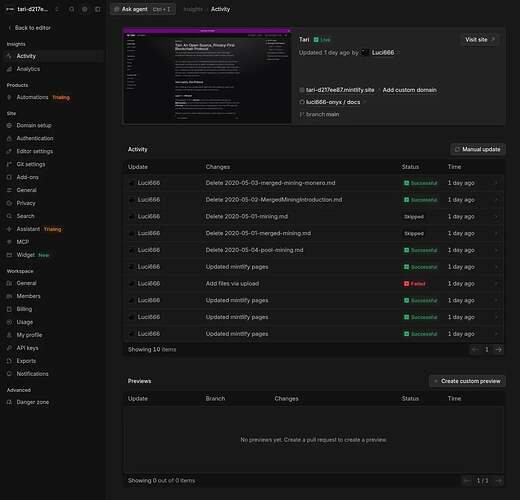The height and width of the screenshot is (500, 520).
Task: Click Successful status of 2020-05-04-pool-mining.md row
Action: pos(420,250)
